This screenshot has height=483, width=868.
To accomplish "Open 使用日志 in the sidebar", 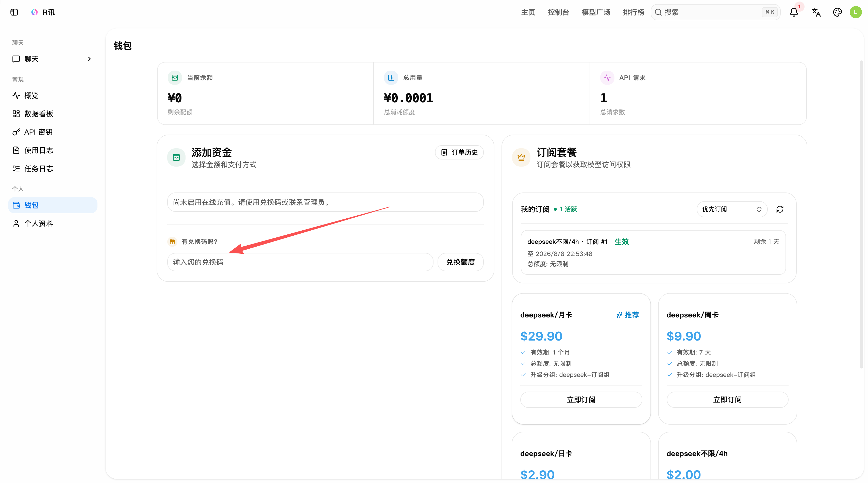I will (x=53, y=150).
